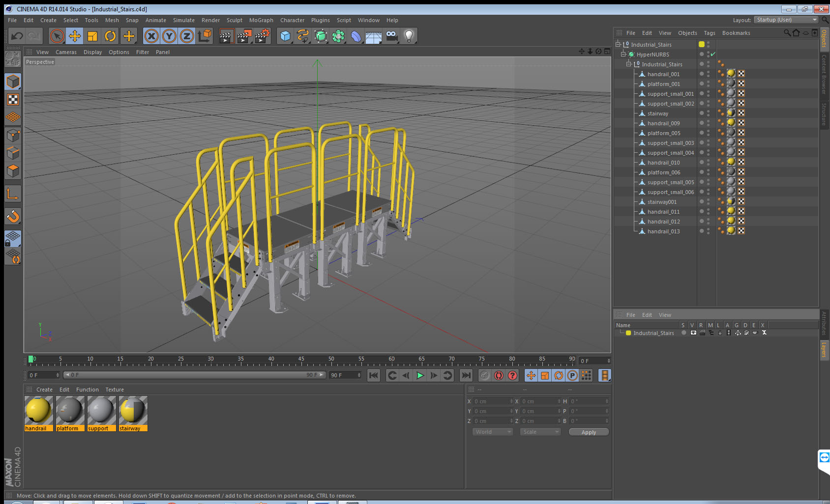Image resolution: width=830 pixels, height=504 pixels.
Task: Toggle Z axis lock
Action: pos(187,36)
